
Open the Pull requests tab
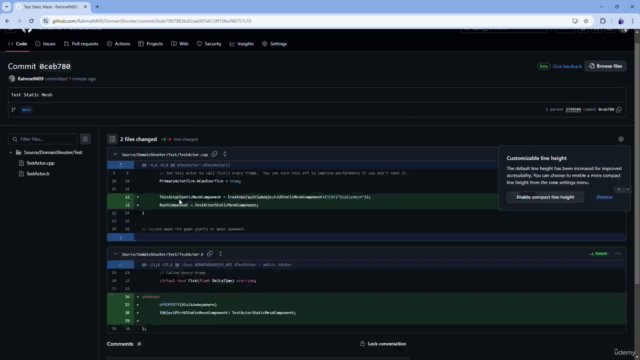click(81, 44)
